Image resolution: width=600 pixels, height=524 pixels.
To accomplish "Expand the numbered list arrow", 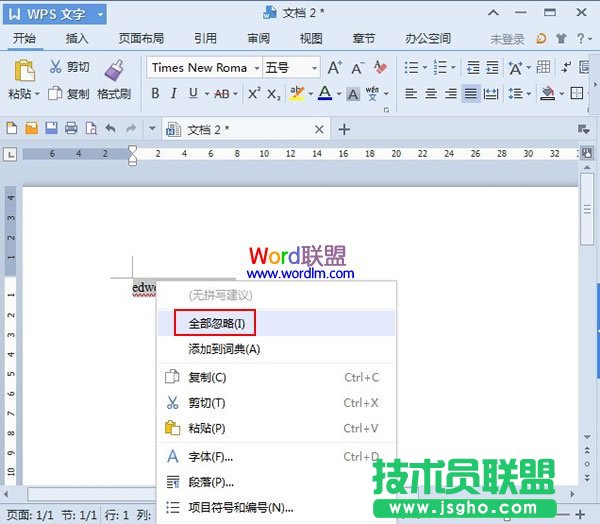I will click(x=453, y=68).
